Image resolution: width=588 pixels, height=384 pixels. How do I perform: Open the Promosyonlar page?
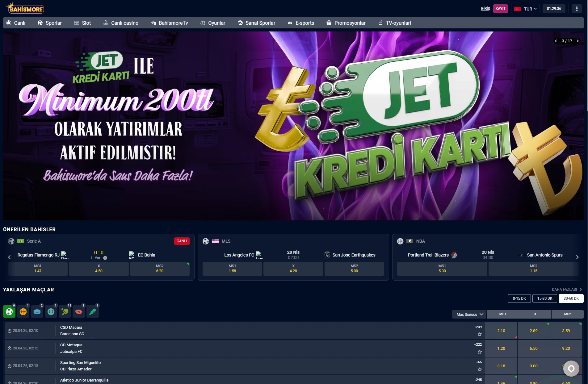[346, 23]
